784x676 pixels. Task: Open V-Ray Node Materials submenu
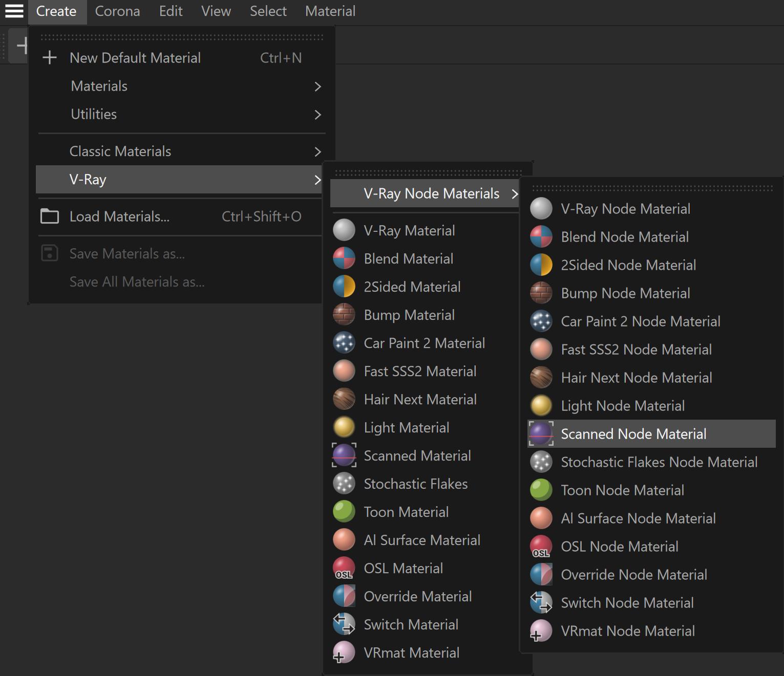pyautogui.click(x=425, y=193)
